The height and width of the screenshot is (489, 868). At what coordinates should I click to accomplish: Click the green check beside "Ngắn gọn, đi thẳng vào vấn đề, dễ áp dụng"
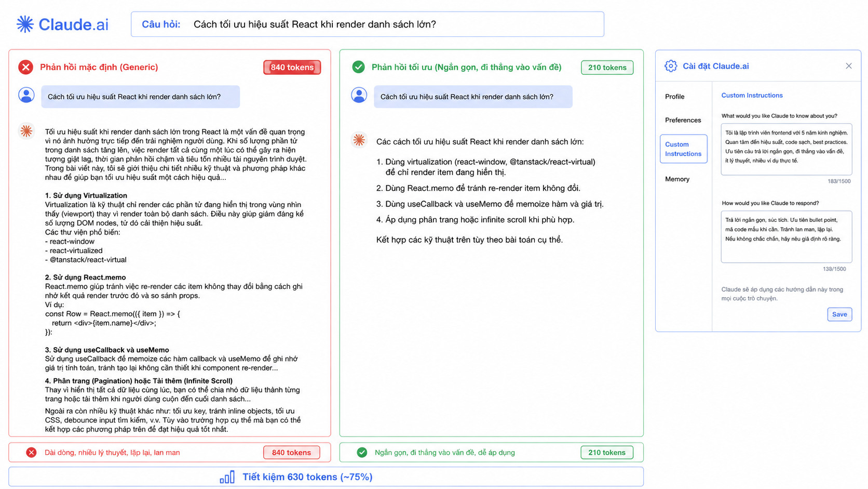point(362,453)
